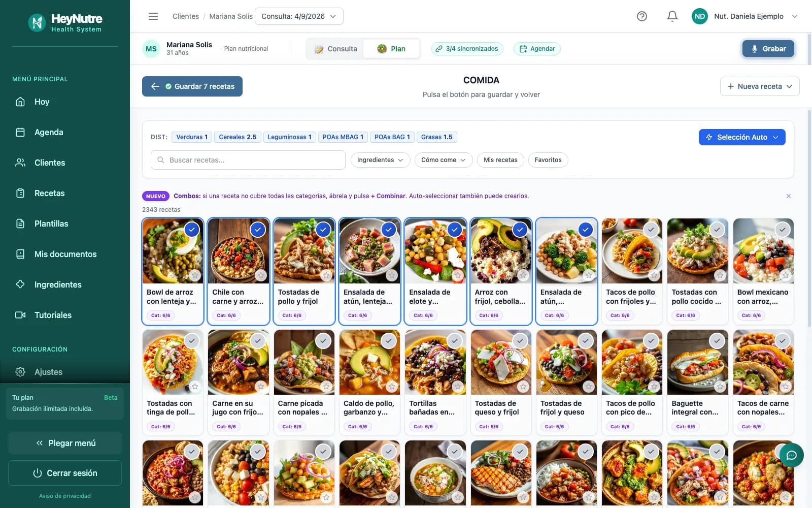Star the Tortillas bañadas recipe

point(458,387)
